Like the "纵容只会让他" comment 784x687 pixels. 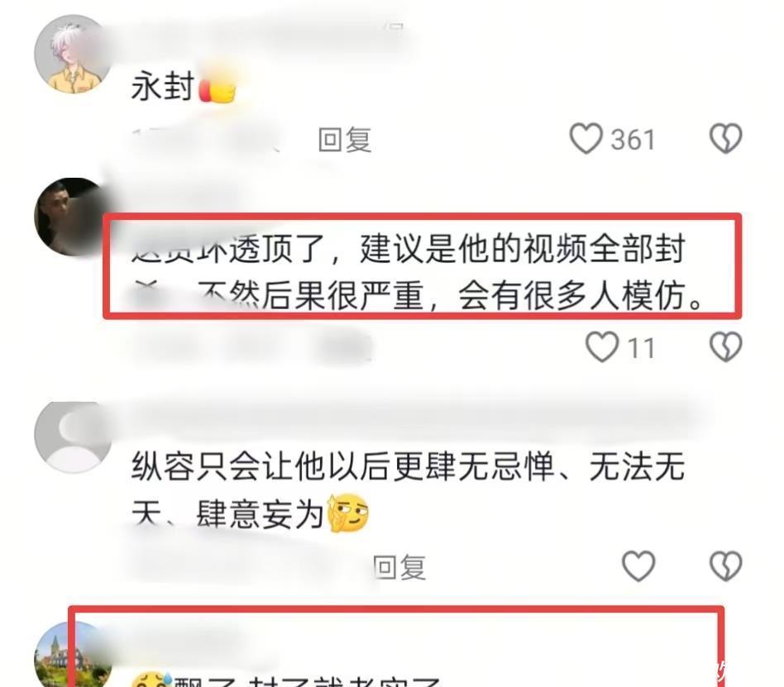click(x=638, y=565)
